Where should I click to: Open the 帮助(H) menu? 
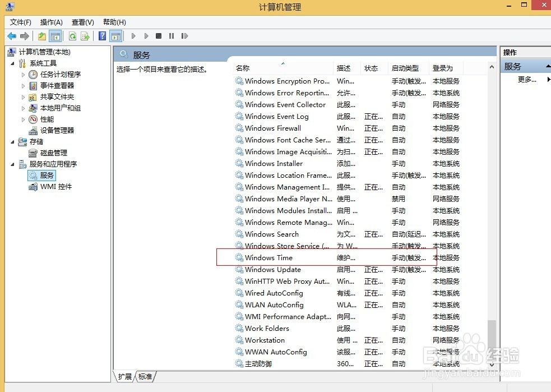pos(114,22)
